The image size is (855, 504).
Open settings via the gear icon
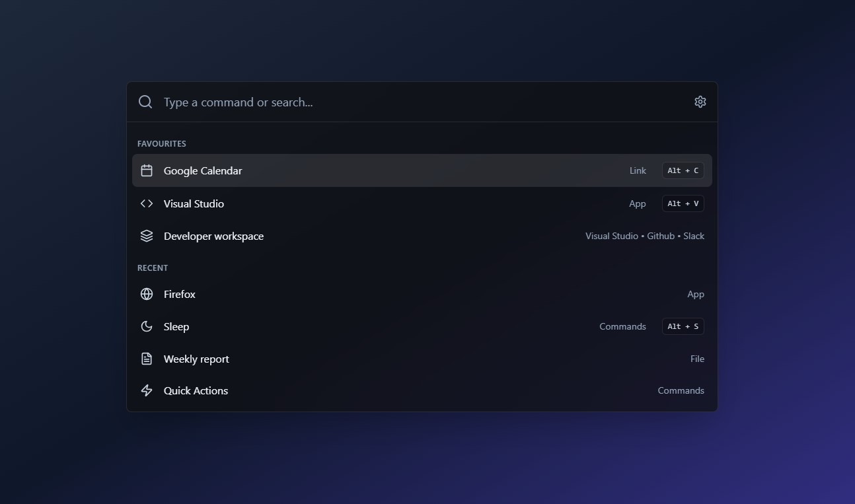pyautogui.click(x=700, y=102)
